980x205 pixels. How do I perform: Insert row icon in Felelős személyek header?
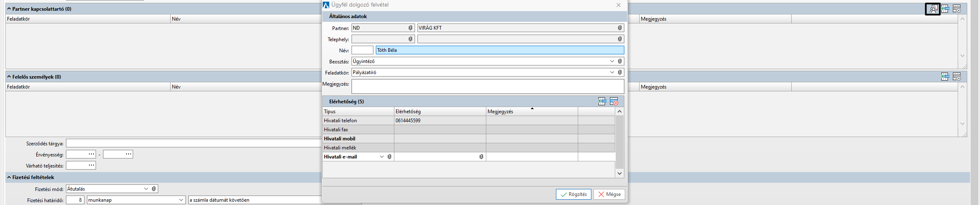pyautogui.click(x=945, y=77)
